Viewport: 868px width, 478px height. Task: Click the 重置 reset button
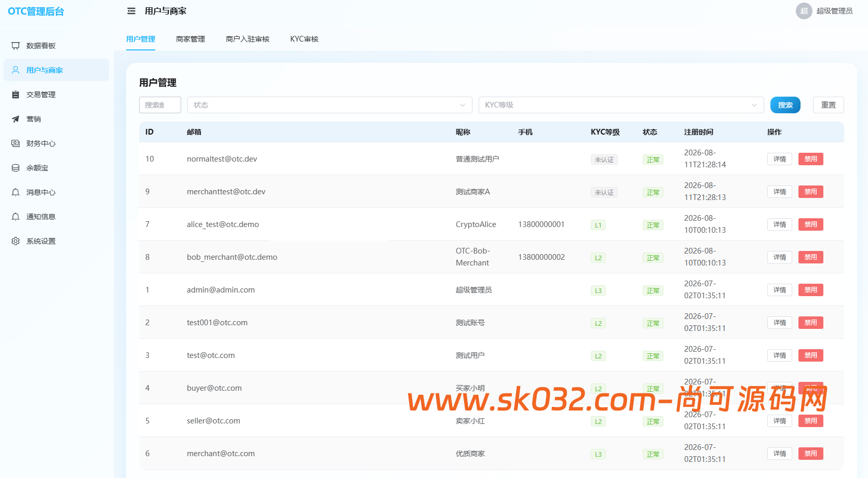[x=829, y=105]
